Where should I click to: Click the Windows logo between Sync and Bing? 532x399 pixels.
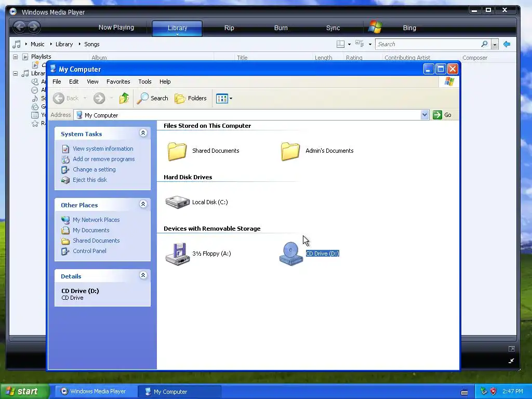pyautogui.click(x=375, y=27)
